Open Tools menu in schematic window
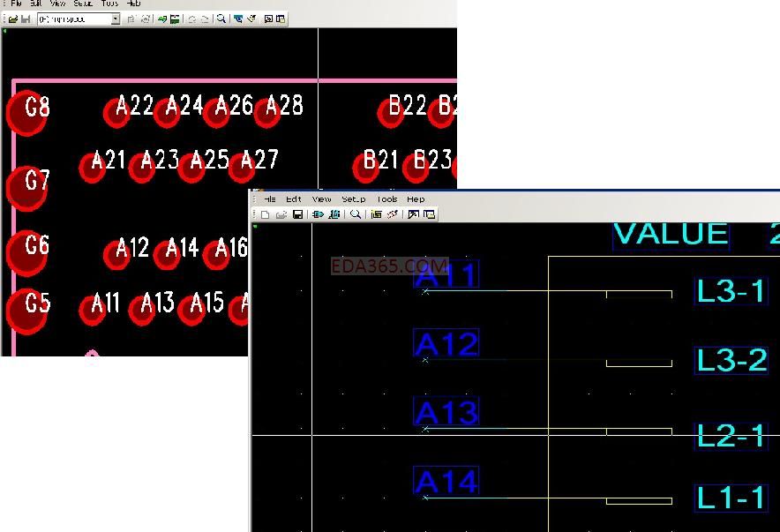Viewport: 780px width, 532px height. pyautogui.click(x=387, y=199)
